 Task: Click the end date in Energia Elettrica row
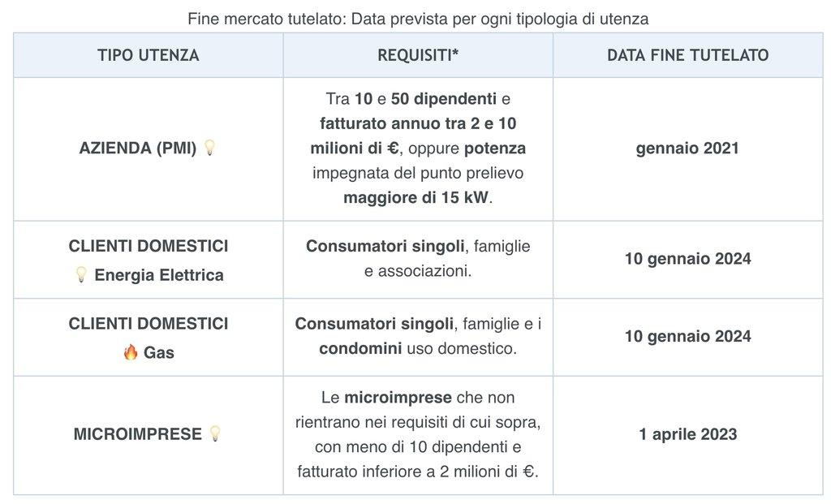tap(687, 260)
